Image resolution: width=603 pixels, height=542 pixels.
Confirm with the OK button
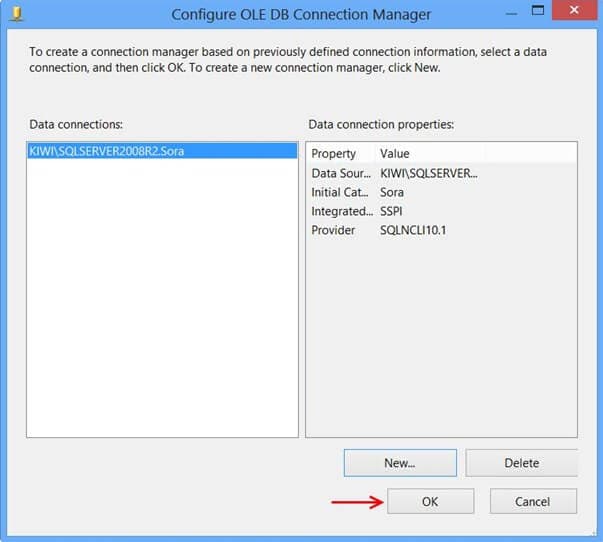coord(430,502)
